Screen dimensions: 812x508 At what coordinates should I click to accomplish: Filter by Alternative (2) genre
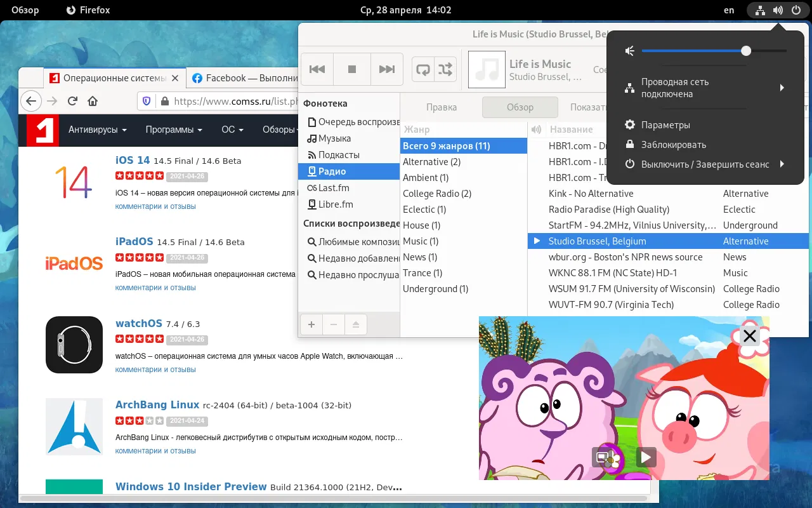[464, 162]
